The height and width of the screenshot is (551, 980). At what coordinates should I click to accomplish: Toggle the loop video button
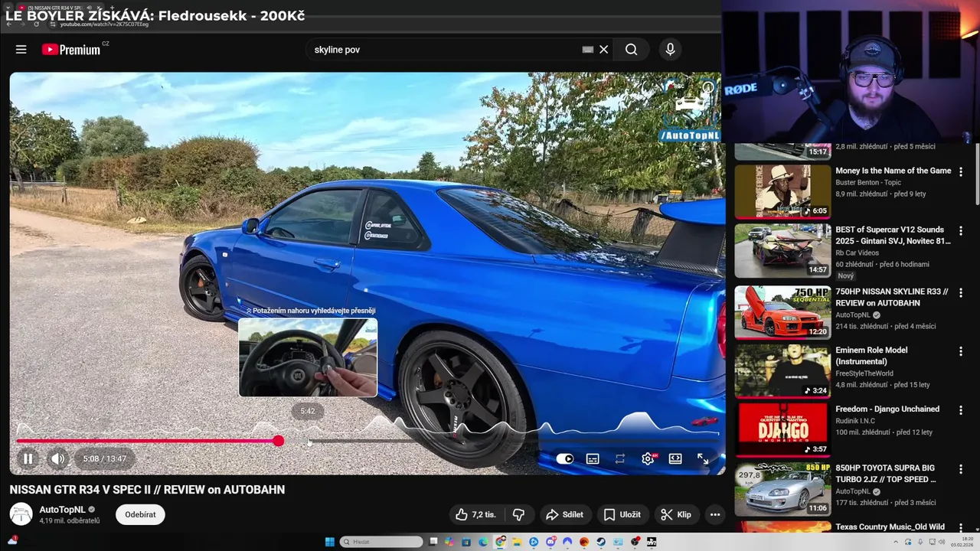[x=620, y=458]
